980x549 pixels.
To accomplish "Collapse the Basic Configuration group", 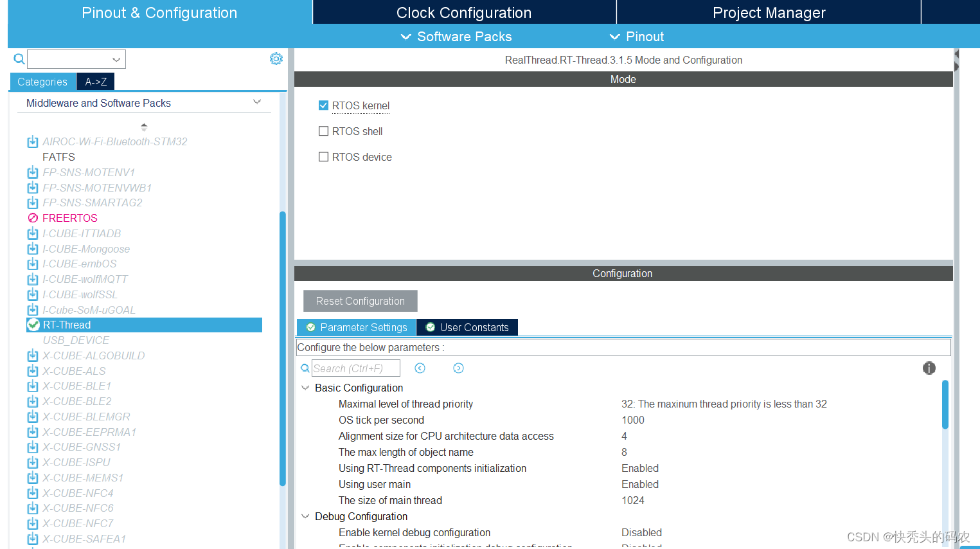I will click(x=305, y=388).
